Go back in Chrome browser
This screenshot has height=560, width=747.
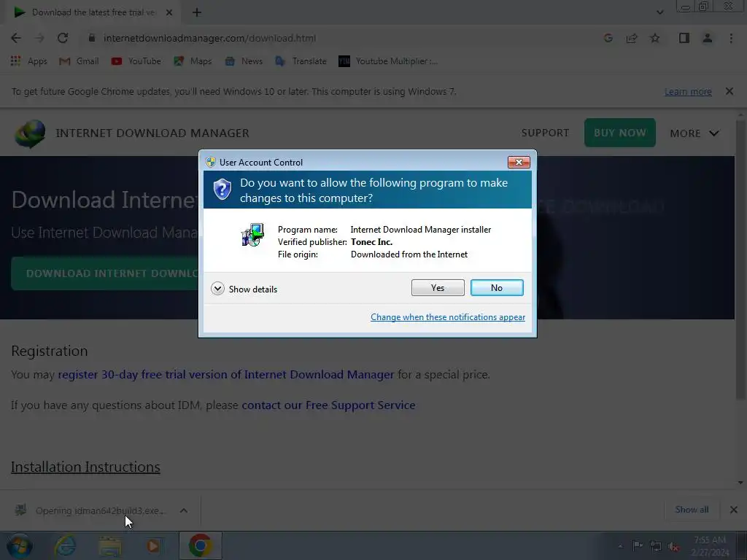(16, 38)
